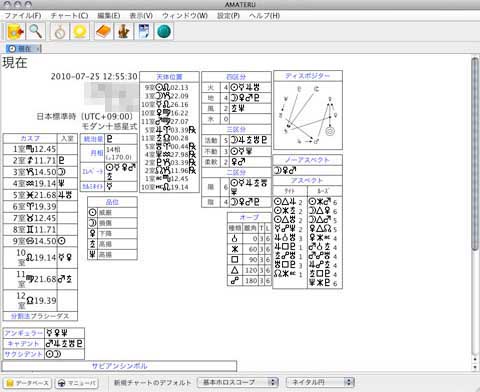This screenshot has height=392, width=480.
Task: Click the 現在 page heading
Action: point(15,63)
